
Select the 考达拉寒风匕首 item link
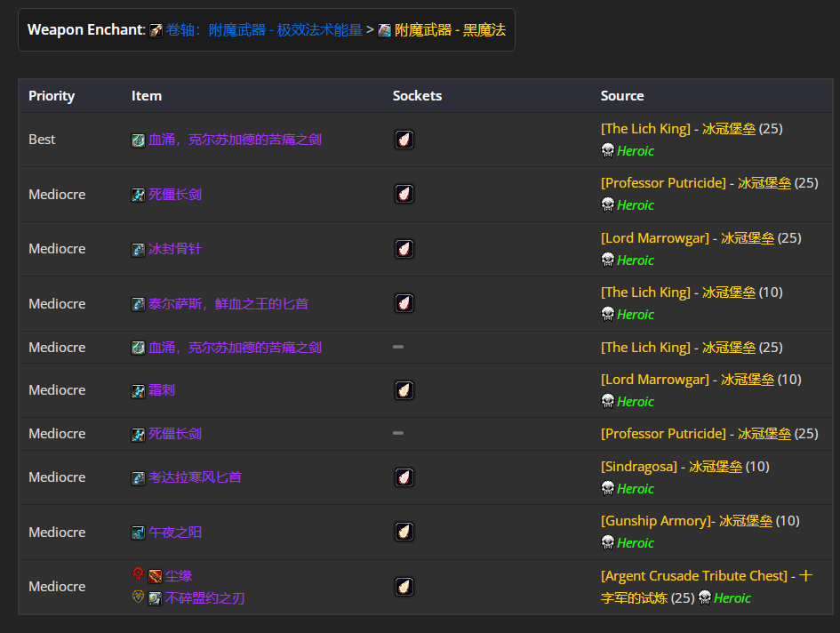(x=195, y=477)
